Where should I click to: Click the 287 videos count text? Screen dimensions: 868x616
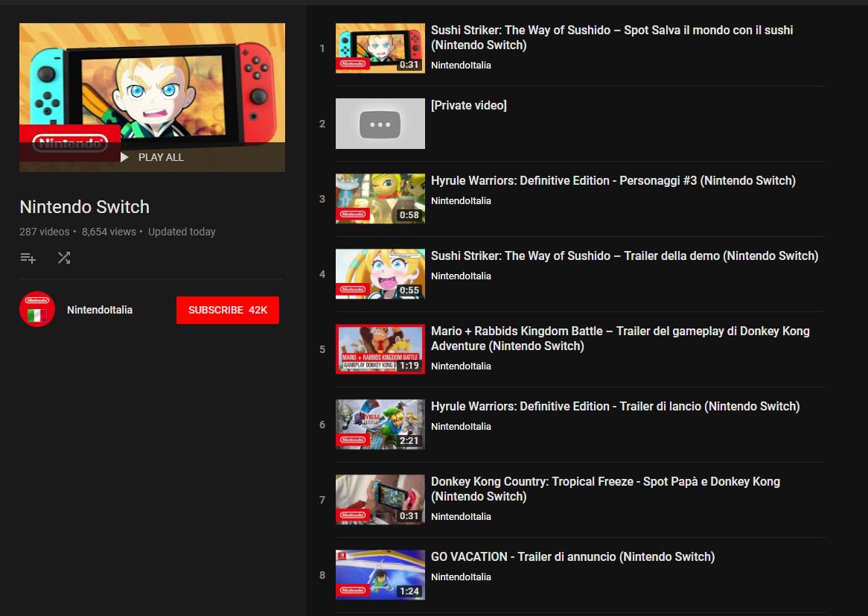[x=44, y=232]
